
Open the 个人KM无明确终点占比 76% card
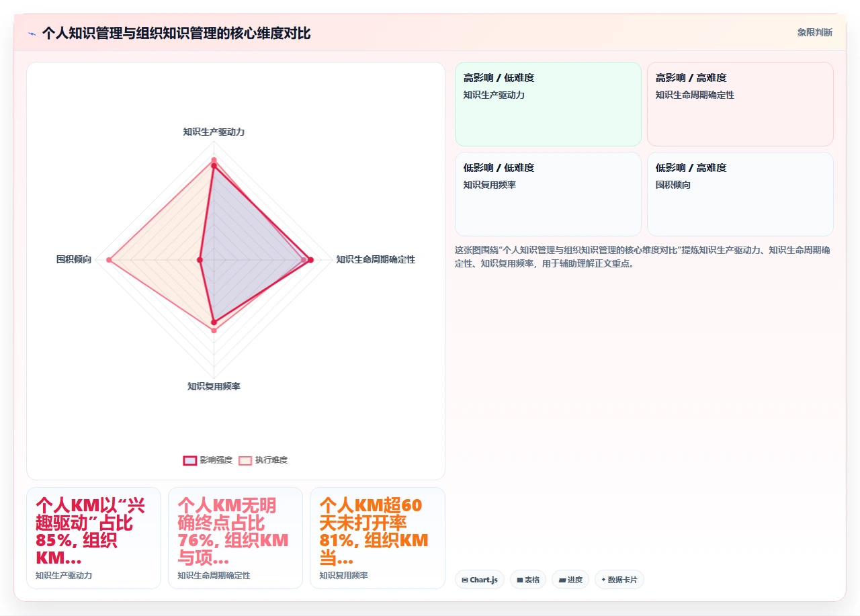tap(235, 538)
